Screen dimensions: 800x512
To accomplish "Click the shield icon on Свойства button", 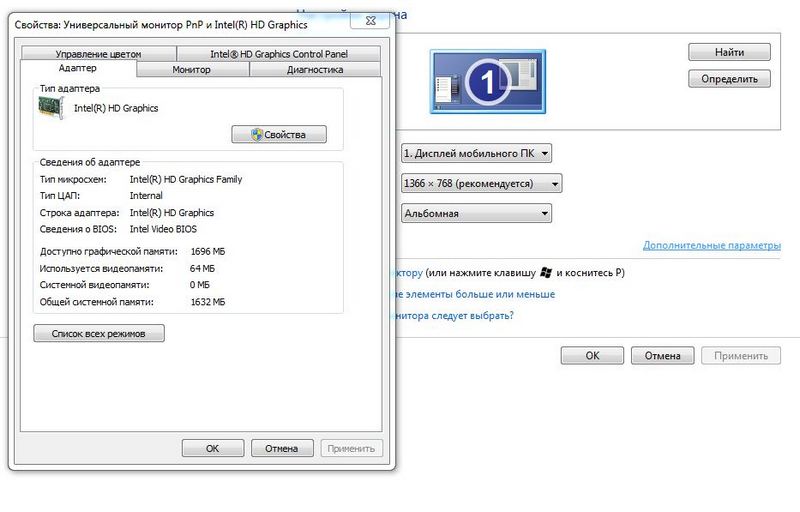I will pos(257,134).
